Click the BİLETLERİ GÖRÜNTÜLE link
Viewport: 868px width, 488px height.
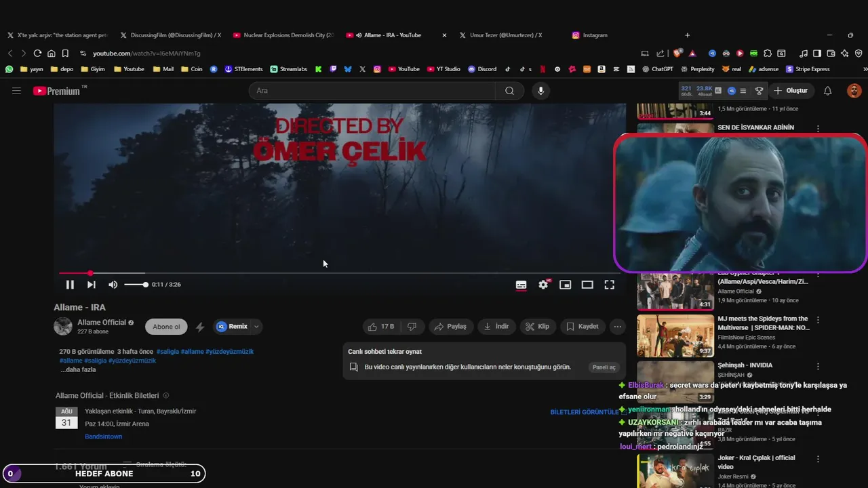(584, 412)
